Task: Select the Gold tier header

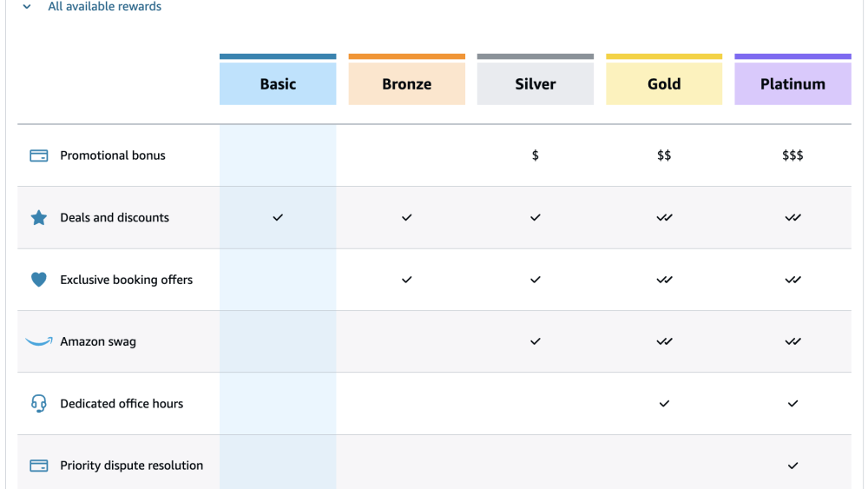Action: click(664, 84)
